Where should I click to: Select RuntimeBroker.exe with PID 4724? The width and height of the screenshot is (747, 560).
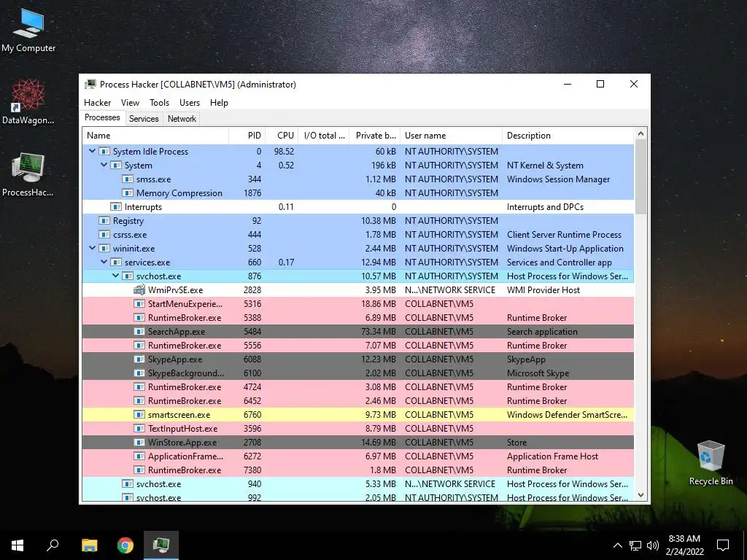358,387
